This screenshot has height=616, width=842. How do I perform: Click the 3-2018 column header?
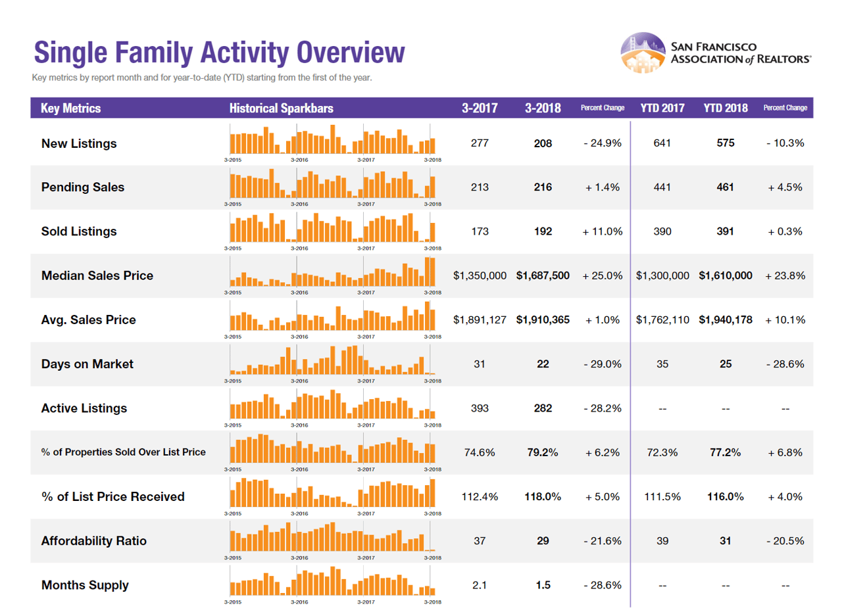click(543, 108)
